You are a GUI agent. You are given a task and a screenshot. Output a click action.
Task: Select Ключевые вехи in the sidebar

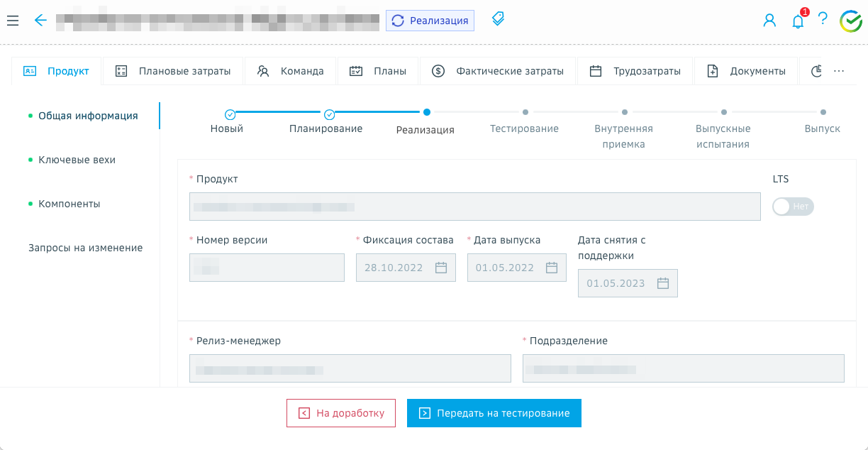(x=77, y=160)
